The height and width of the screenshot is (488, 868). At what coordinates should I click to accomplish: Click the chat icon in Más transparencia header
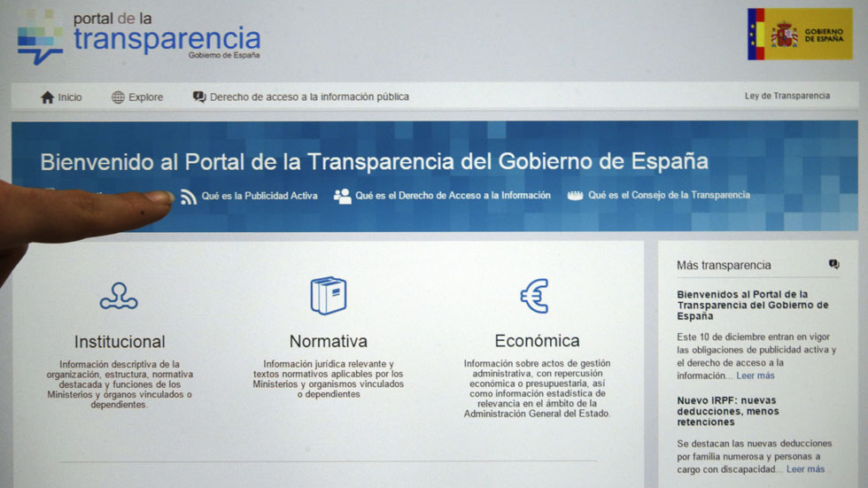coord(833,264)
